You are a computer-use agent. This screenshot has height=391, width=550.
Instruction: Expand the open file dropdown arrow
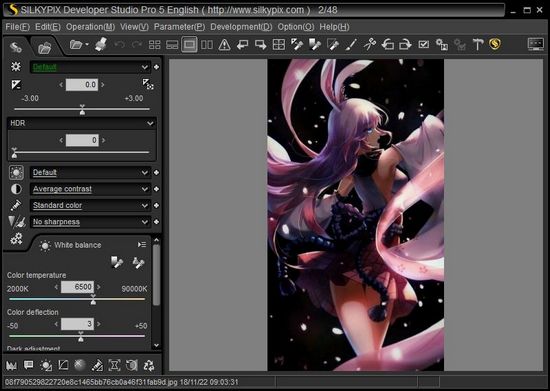click(87, 45)
